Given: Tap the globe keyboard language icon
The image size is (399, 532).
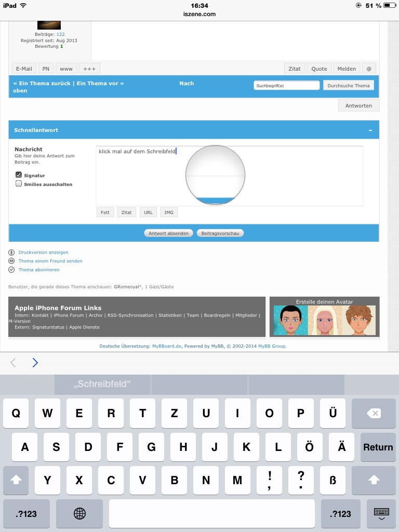Looking at the screenshot, I should [79, 513].
